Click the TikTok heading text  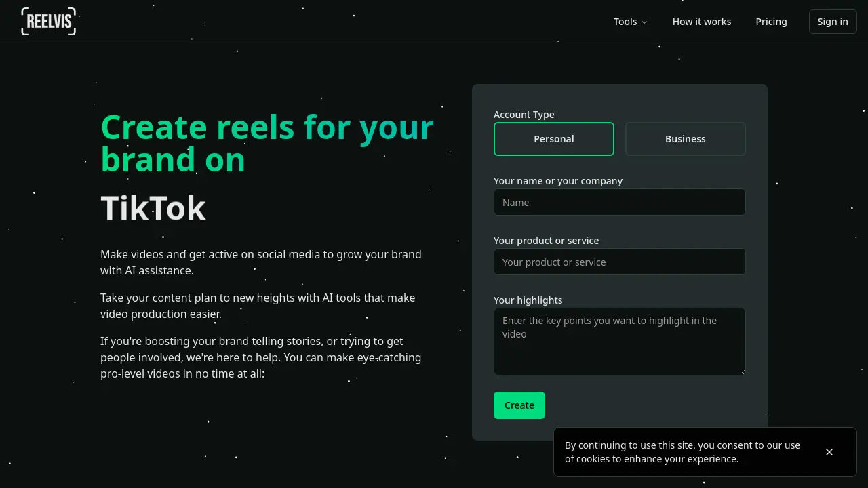[153, 208]
